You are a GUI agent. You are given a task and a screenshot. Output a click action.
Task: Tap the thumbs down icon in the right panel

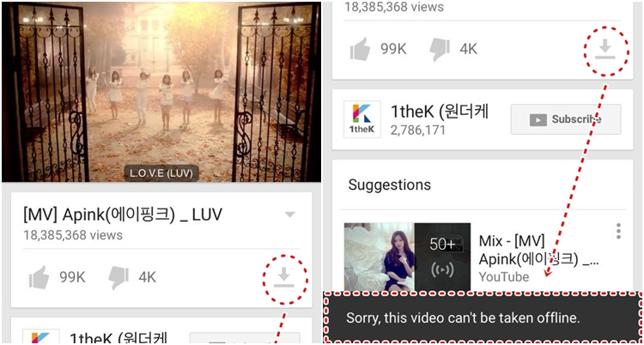(440, 50)
